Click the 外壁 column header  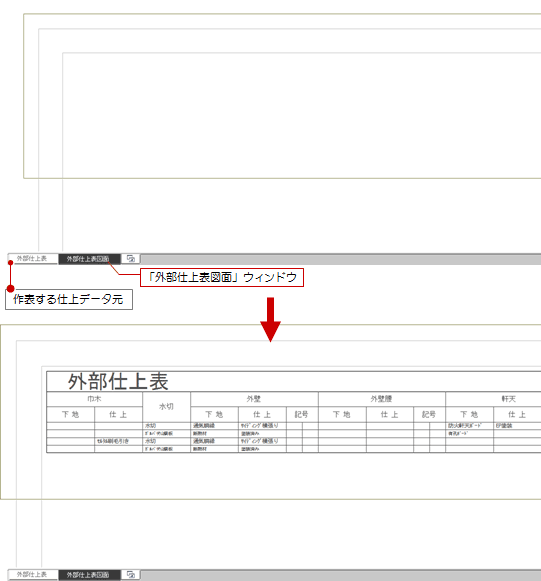tap(254, 399)
